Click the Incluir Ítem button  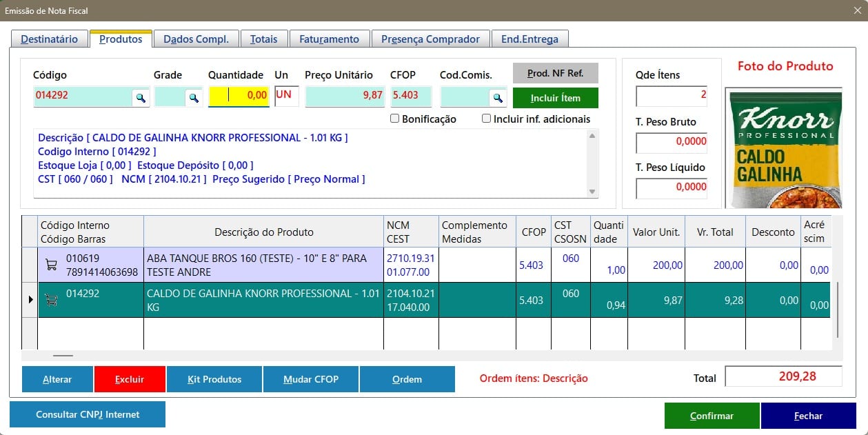click(x=556, y=98)
